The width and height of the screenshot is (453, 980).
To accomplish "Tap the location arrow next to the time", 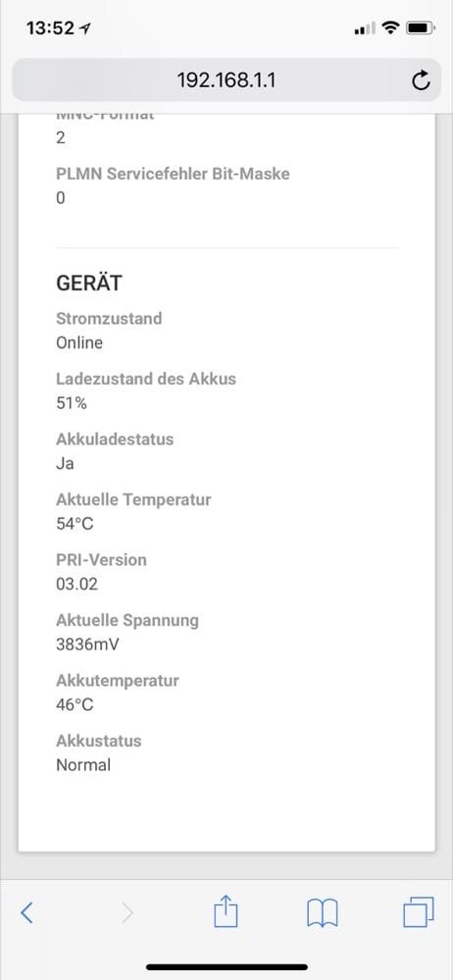I will click(x=84, y=28).
